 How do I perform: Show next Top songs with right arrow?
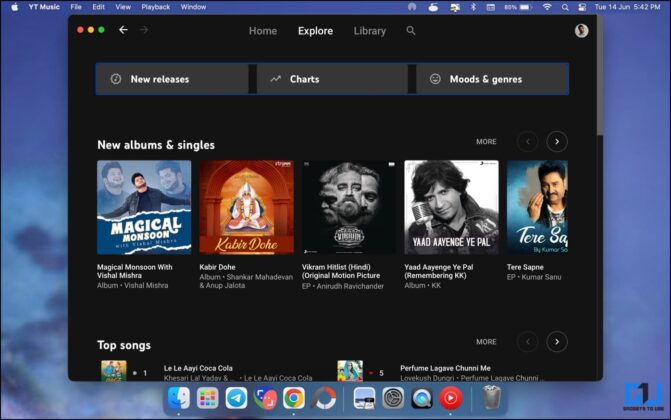tap(557, 342)
